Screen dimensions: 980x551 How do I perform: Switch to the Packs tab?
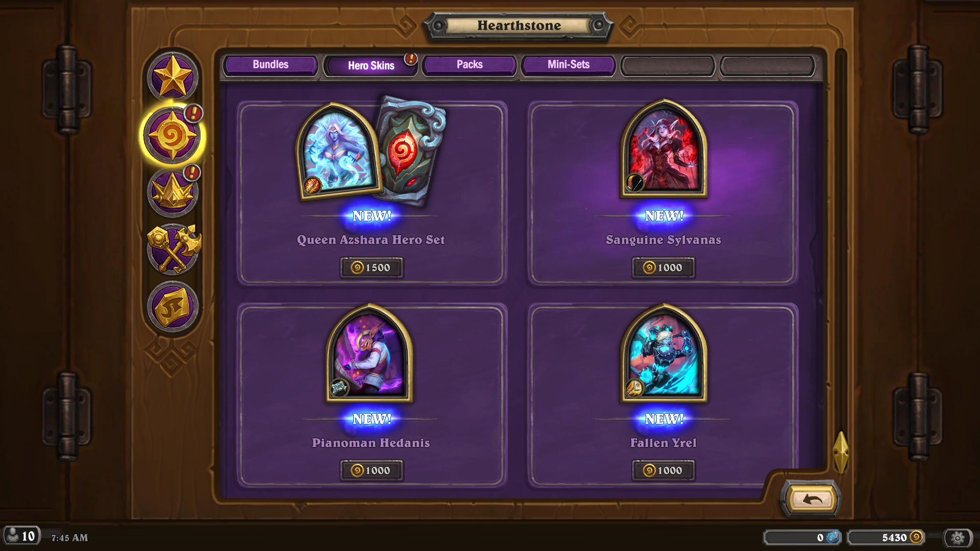click(470, 65)
